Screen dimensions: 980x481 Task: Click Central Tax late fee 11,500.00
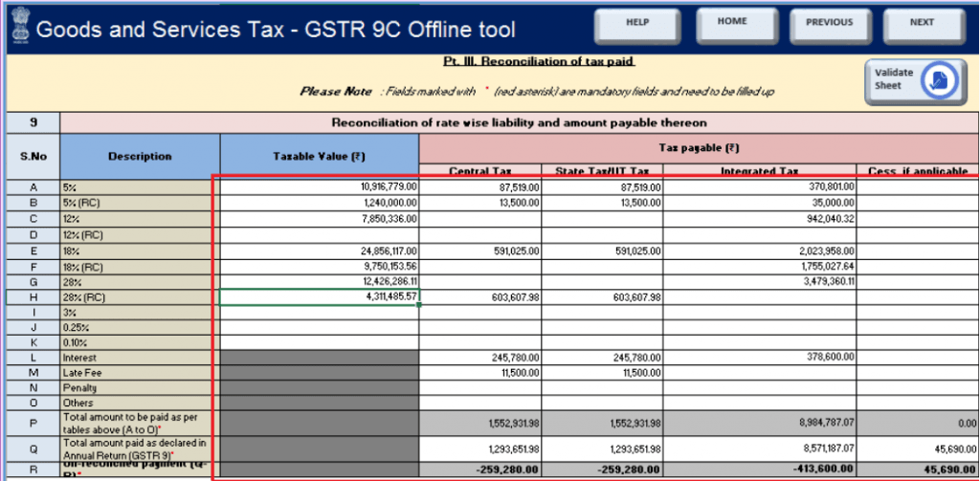point(480,372)
